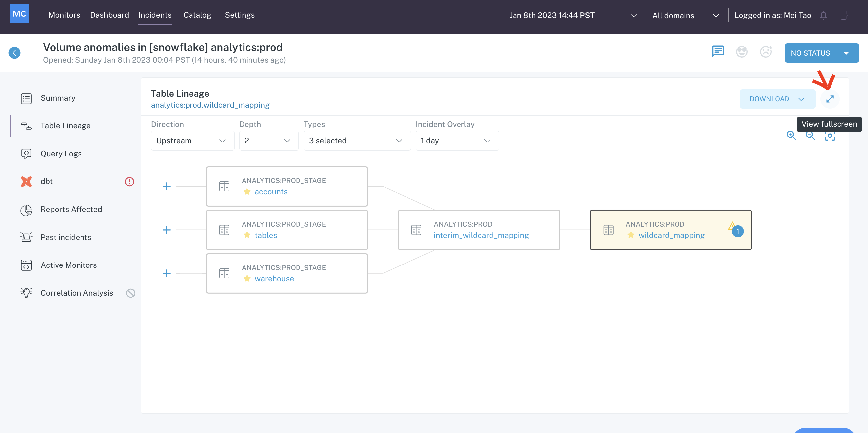
Task: Open the Dashboard menu
Action: coord(110,15)
